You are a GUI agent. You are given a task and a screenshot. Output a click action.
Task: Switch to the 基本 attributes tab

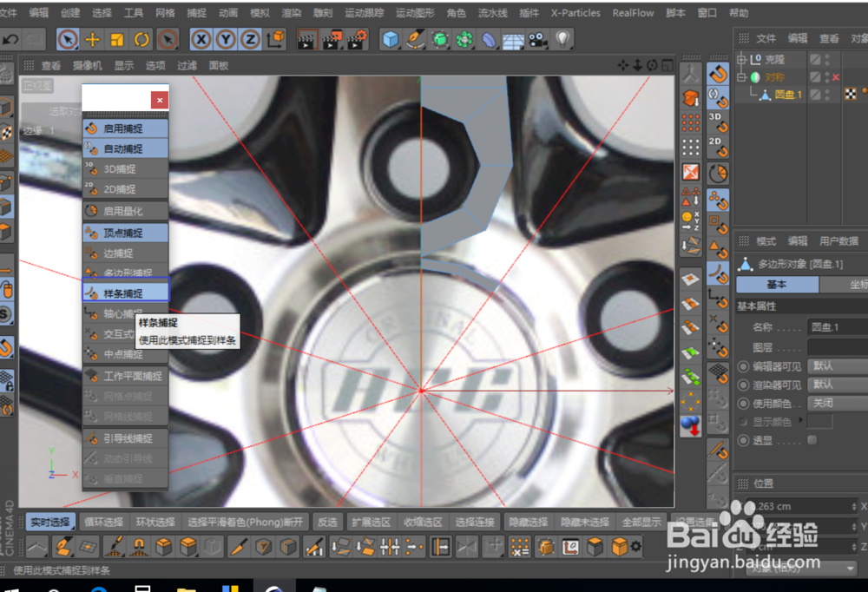coord(777,284)
